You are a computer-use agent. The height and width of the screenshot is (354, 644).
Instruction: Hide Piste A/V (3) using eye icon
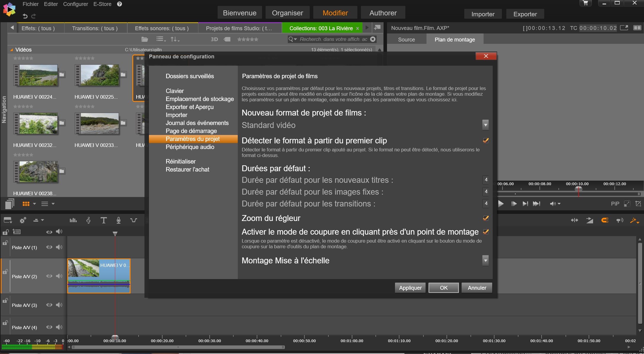[49, 305]
